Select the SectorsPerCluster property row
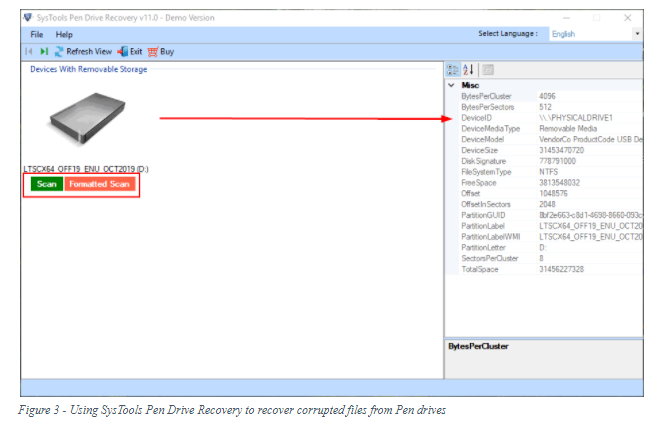Image resolution: width=664 pixels, height=428 pixels. click(551, 258)
